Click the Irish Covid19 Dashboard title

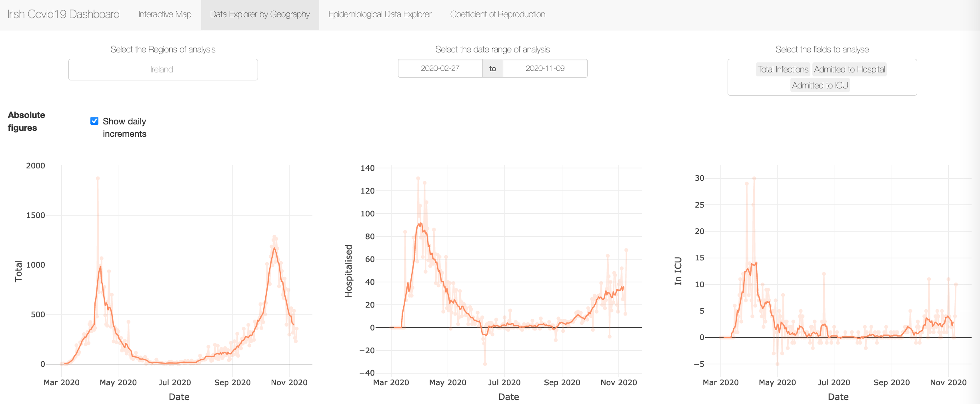point(64,14)
